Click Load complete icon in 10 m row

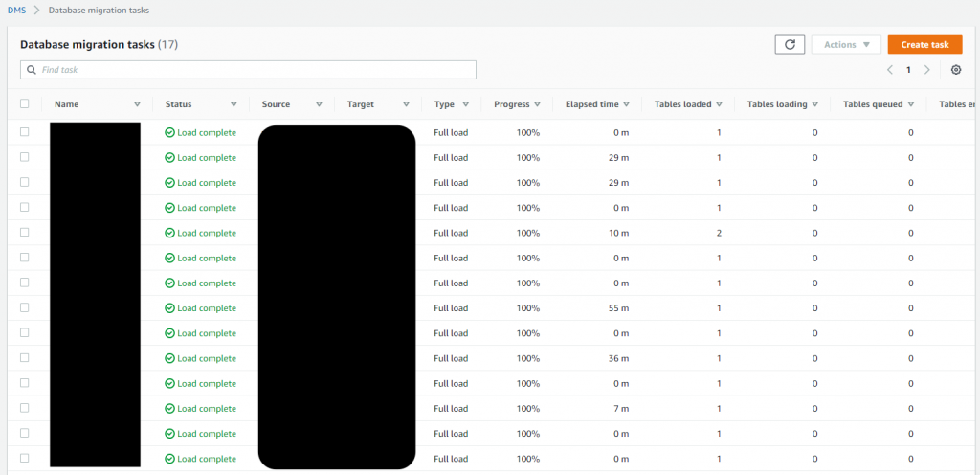[x=169, y=233]
